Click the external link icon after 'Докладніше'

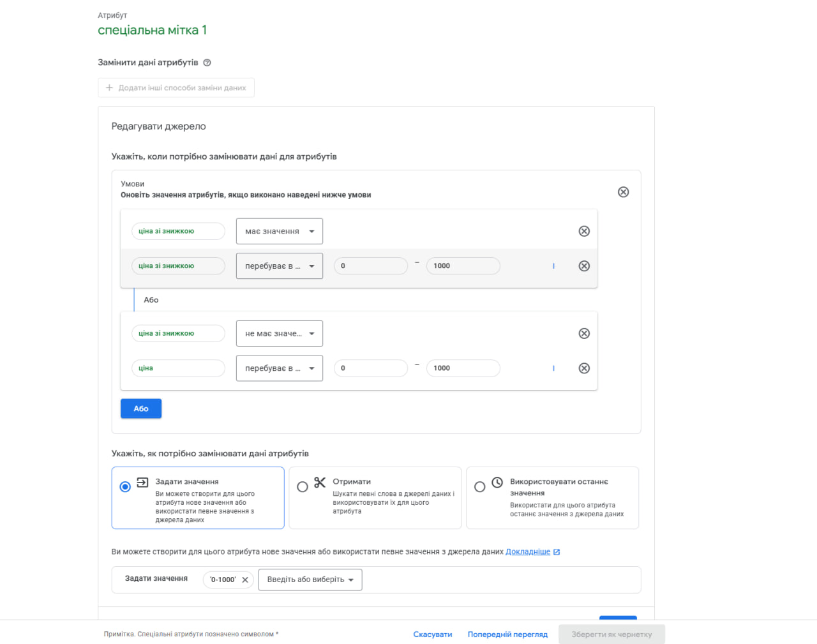point(557,552)
